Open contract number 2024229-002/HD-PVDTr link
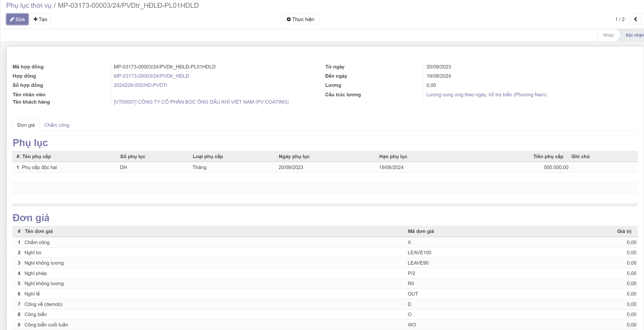This screenshot has width=644, height=330. tap(140, 85)
